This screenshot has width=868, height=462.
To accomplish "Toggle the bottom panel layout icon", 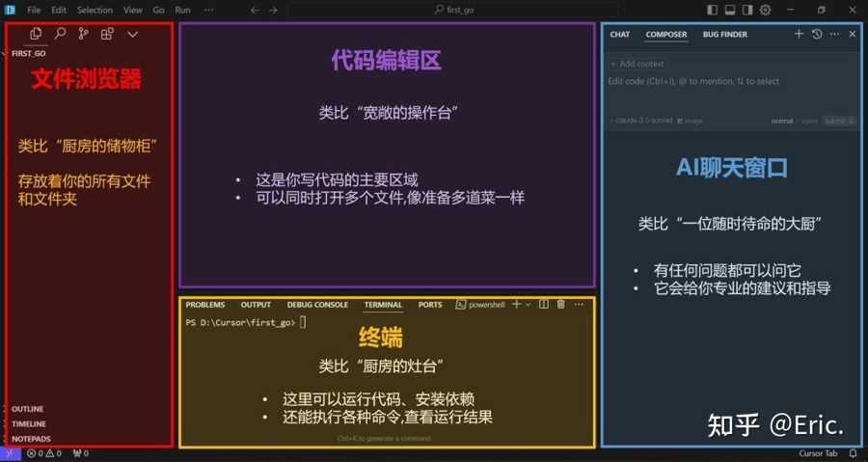I will 730,10.
